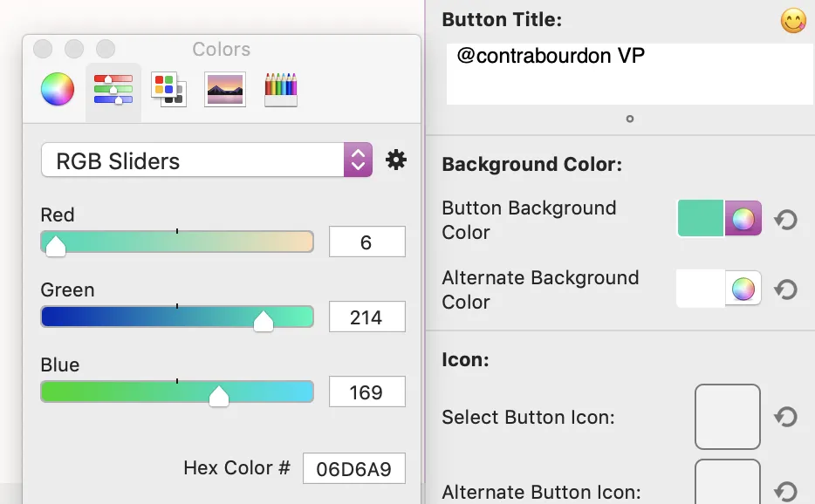Click the gear settings icon beside RGB Sliders
The width and height of the screenshot is (815, 504).
point(396,160)
